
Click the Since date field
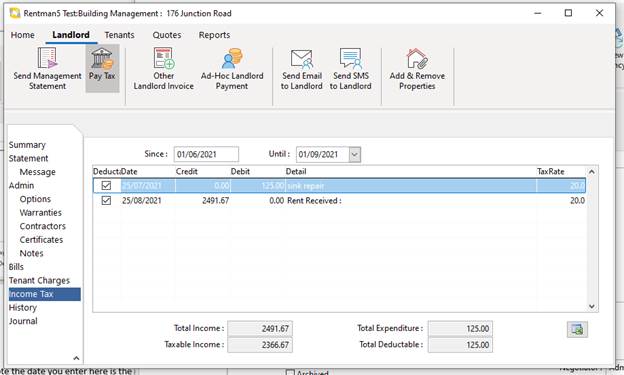coord(206,154)
